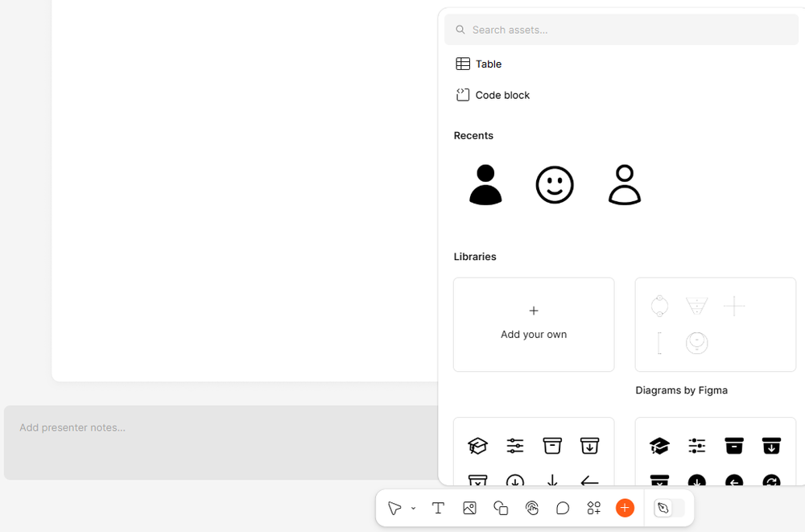
Task: Click the Code block icon
Action: pyautogui.click(x=463, y=95)
